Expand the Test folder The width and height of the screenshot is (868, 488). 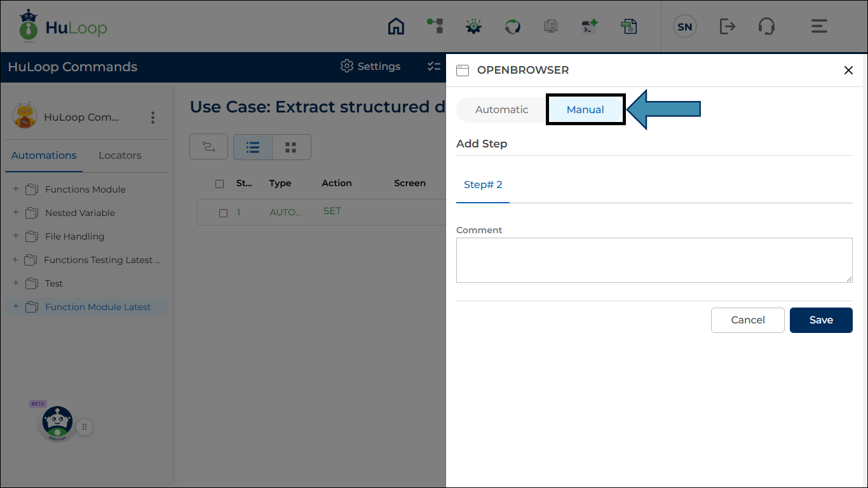click(16, 283)
